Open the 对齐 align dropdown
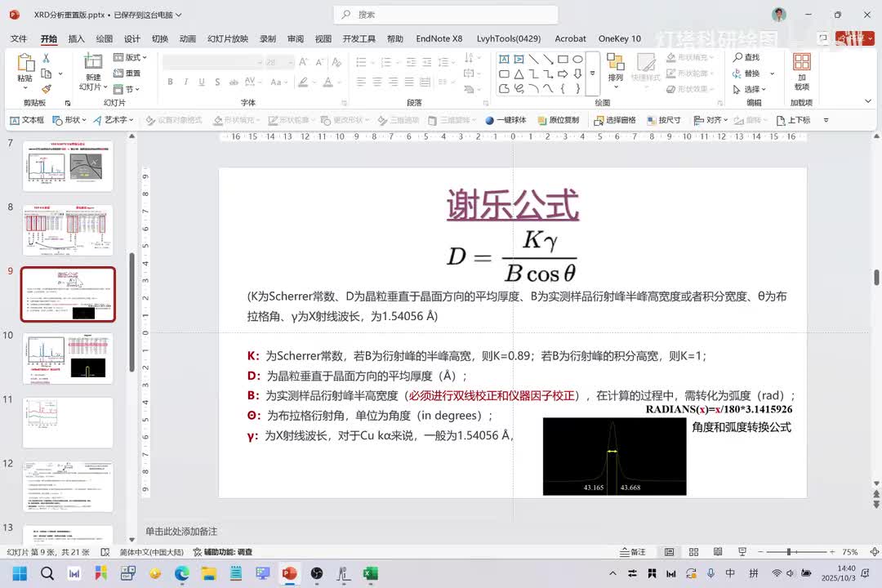The width and height of the screenshot is (882, 588). click(711, 120)
